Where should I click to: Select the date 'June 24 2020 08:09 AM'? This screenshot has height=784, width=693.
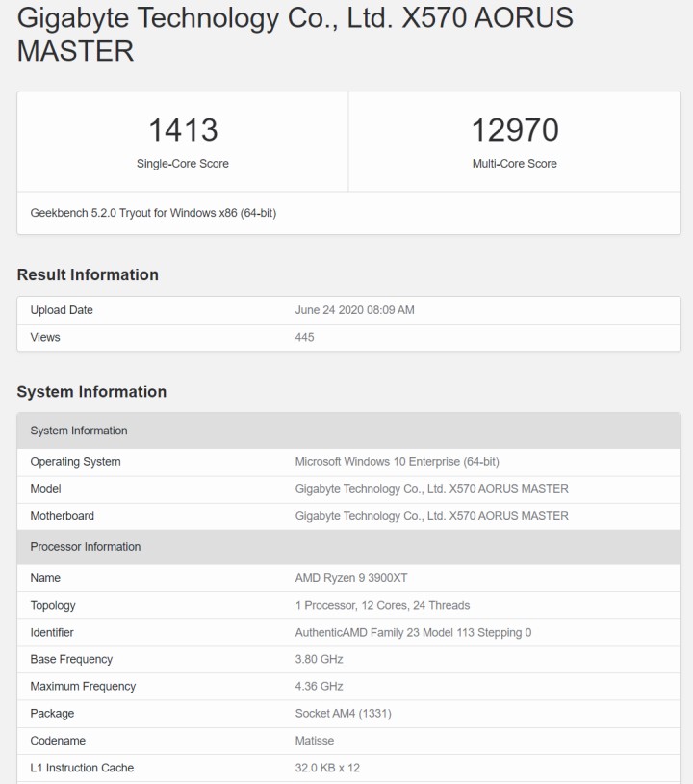354,310
